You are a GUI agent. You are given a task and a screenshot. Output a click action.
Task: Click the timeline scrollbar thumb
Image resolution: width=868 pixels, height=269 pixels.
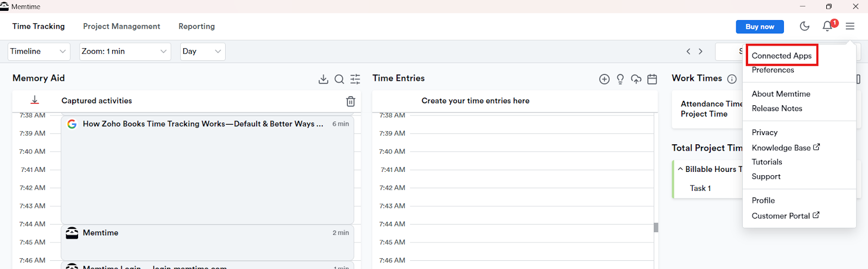(x=656, y=227)
